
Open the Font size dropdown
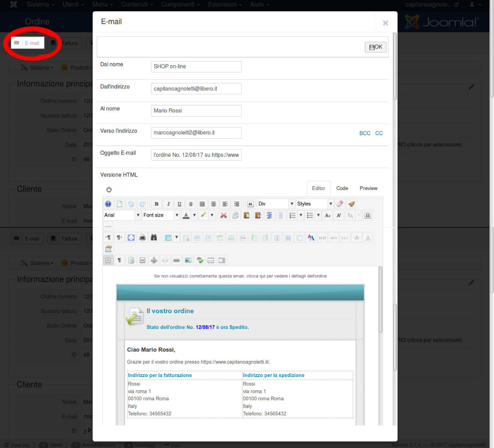pyautogui.click(x=161, y=215)
